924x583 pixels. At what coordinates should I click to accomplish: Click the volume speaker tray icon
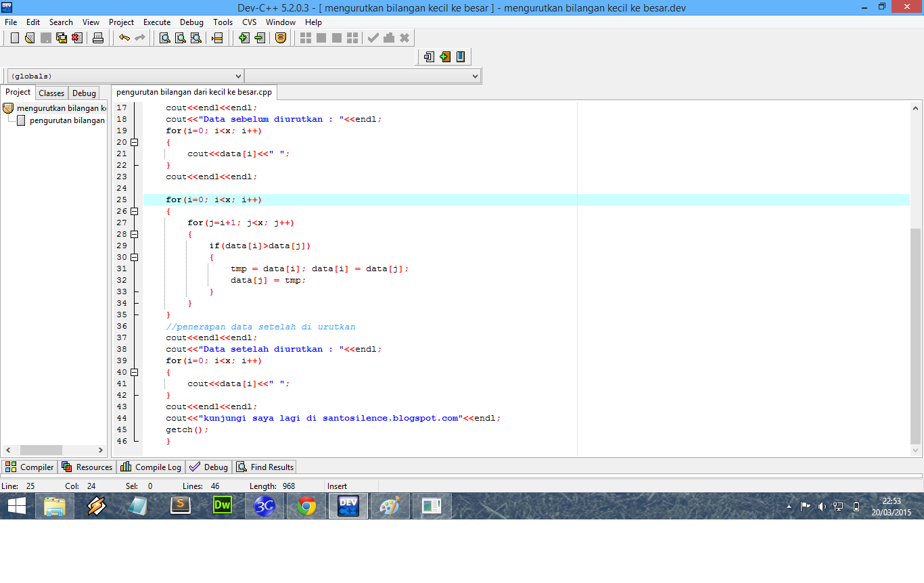click(822, 506)
